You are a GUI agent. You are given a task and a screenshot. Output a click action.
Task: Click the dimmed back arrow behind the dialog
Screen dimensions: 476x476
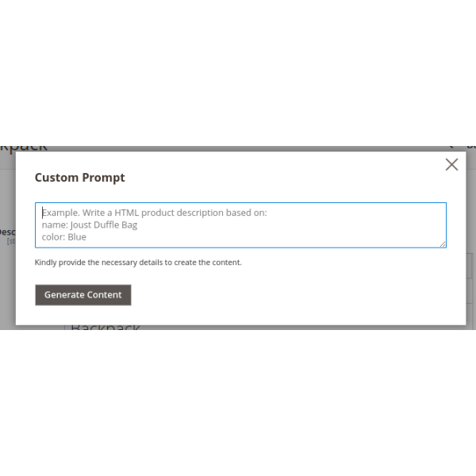(450, 146)
